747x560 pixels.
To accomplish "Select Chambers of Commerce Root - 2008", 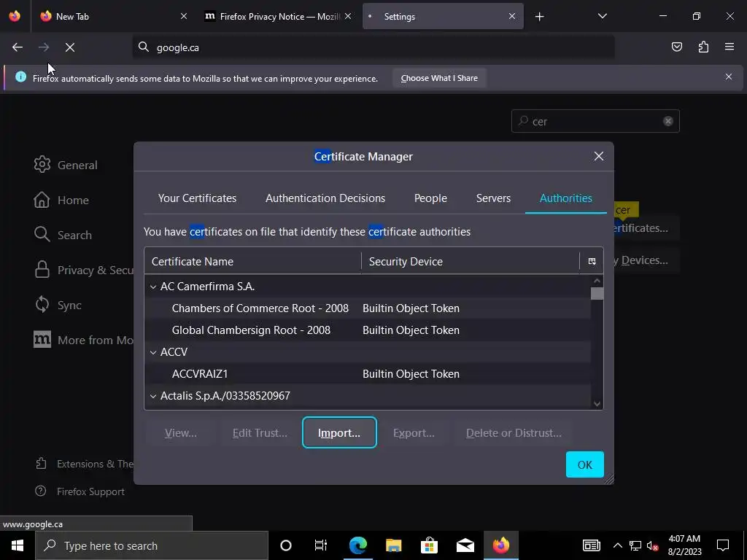I will tap(368, 308).
